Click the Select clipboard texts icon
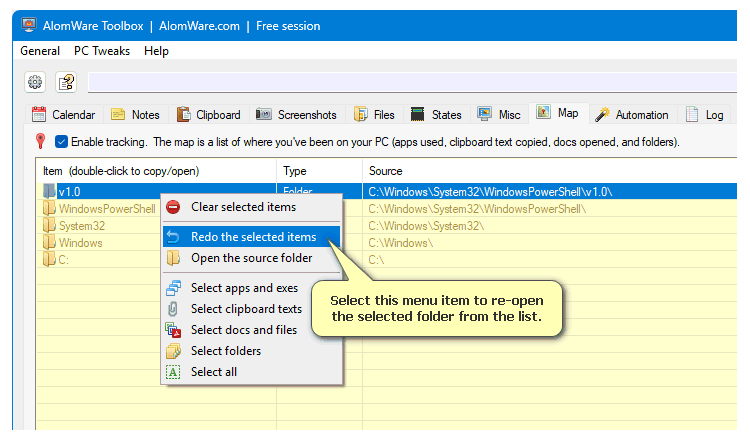750x440 pixels. (173, 309)
